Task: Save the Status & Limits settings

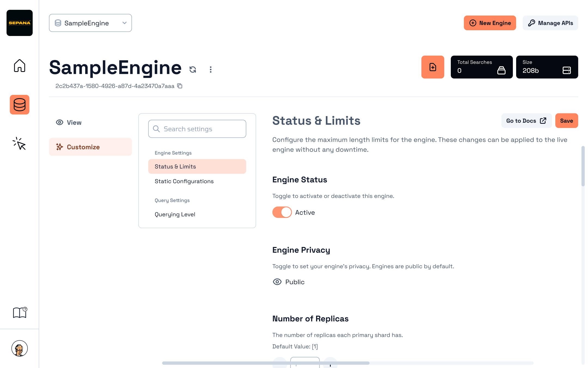Action: tap(566, 121)
